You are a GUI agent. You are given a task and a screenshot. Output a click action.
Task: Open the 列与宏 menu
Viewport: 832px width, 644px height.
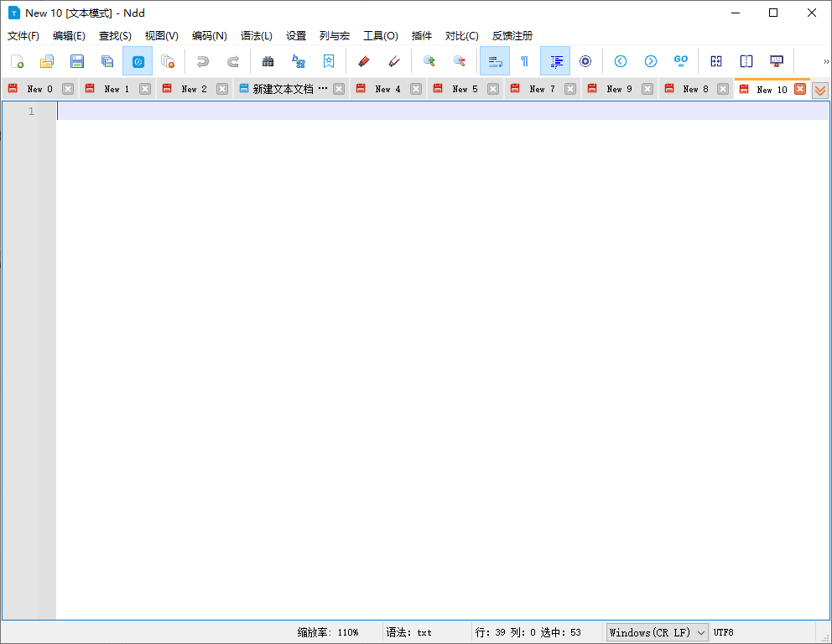(x=335, y=36)
